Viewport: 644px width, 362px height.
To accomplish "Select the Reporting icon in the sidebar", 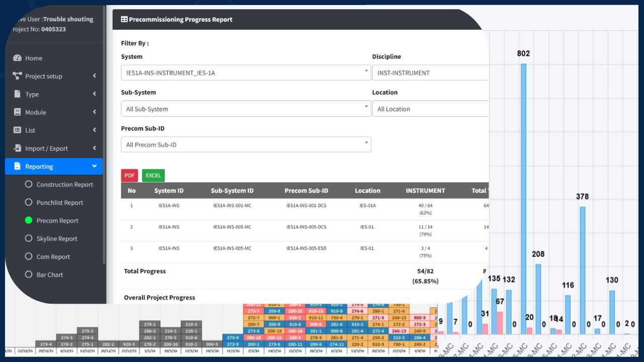I will (18, 166).
